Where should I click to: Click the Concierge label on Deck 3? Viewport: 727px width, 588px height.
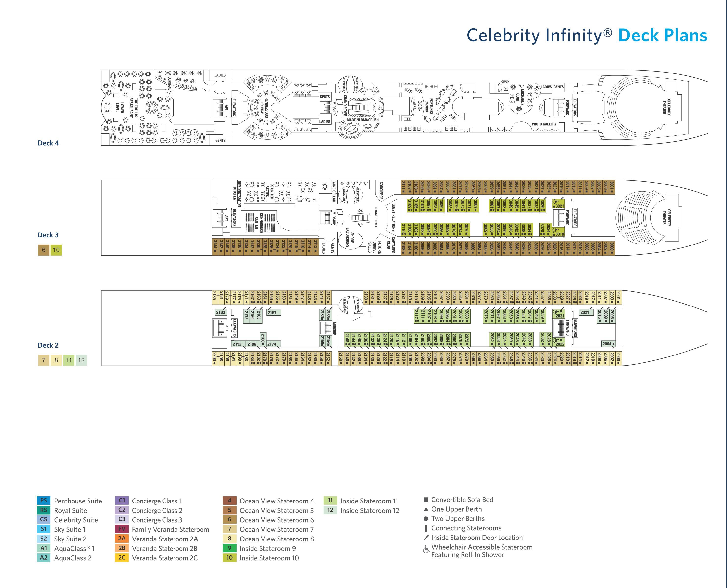coord(381,190)
